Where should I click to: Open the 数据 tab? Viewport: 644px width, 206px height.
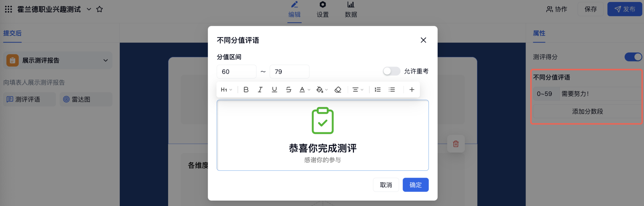351,10
